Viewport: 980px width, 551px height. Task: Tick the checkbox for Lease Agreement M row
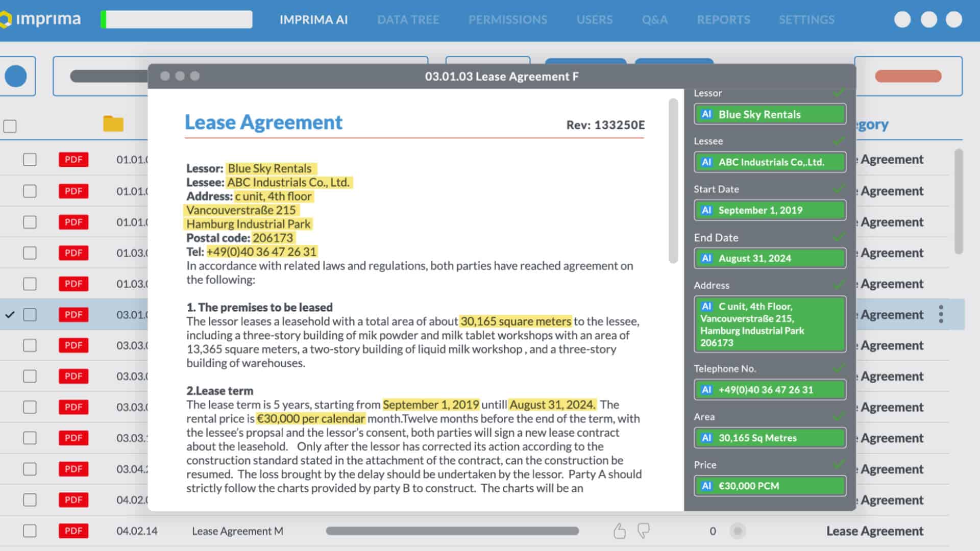[x=30, y=531]
